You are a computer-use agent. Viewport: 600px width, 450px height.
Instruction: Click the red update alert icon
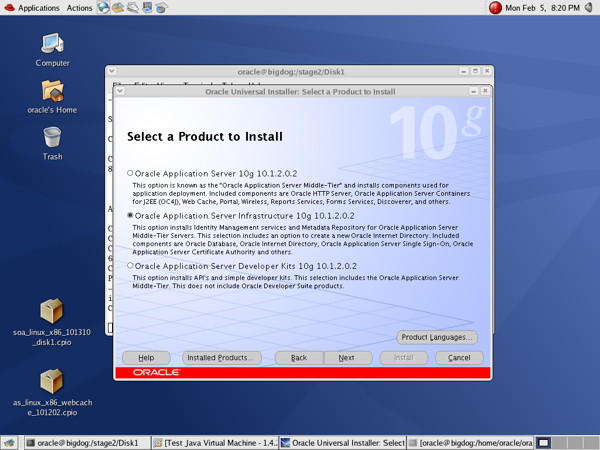(495, 8)
